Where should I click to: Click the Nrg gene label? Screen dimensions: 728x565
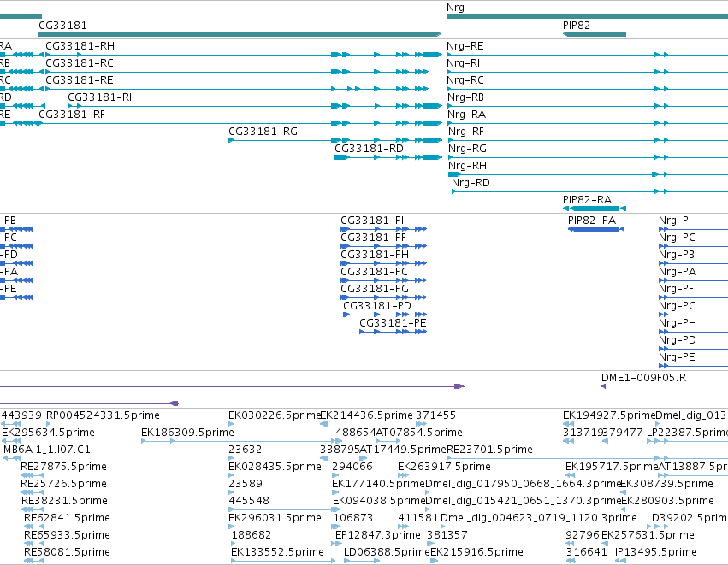pyautogui.click(x=455, y=8)
